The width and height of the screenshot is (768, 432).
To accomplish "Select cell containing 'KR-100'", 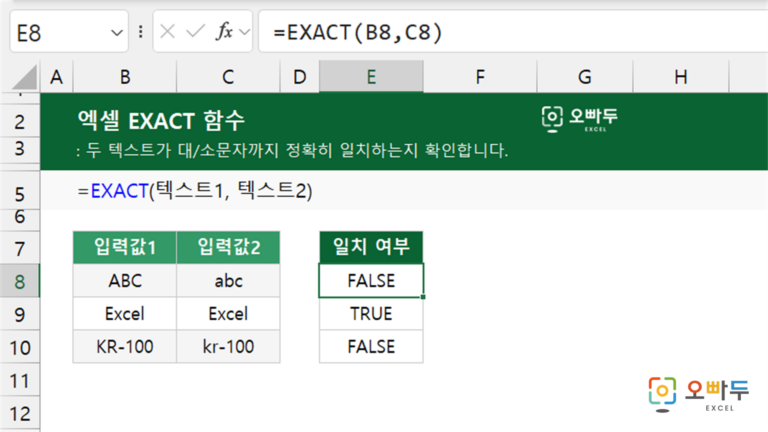I will click(x=125, y=347).
